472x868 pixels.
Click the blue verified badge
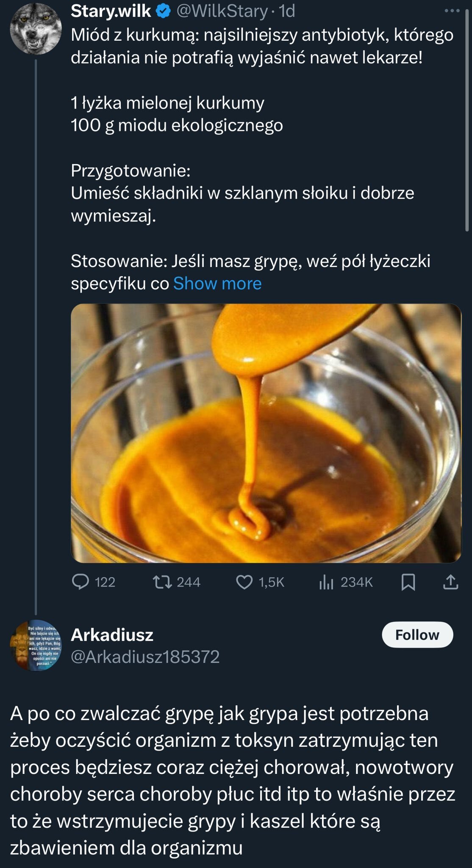click(164, 11)
